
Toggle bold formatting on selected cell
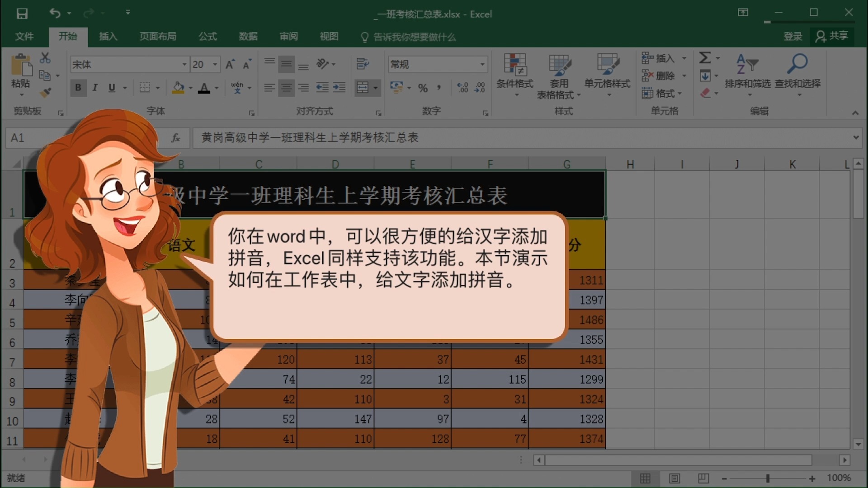[x=78, y=88]
